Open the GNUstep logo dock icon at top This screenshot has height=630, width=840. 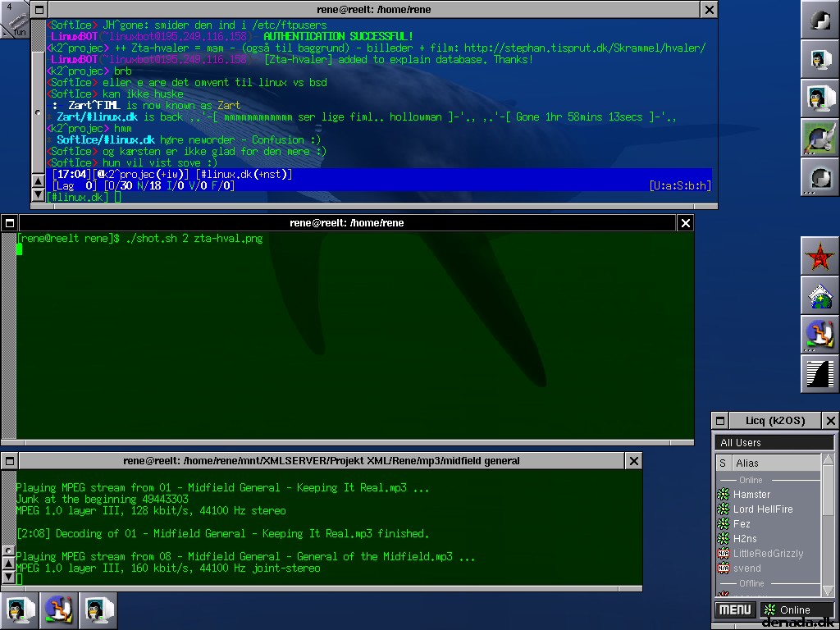(x=819, y=20)
